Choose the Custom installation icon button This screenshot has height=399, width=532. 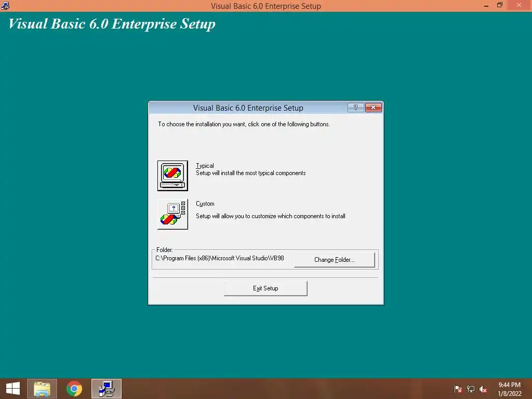[172, 214]
